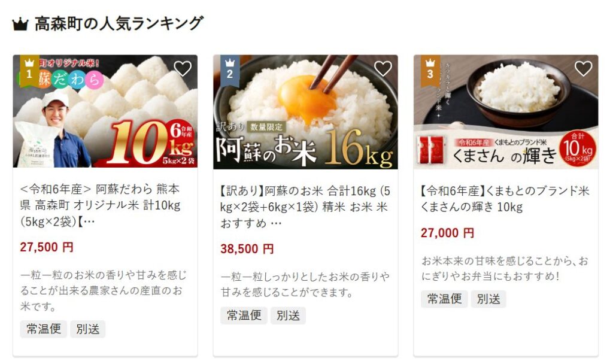
Task: Open the 阿蘇のお米 16kg product image
Action: coord(306,112)
